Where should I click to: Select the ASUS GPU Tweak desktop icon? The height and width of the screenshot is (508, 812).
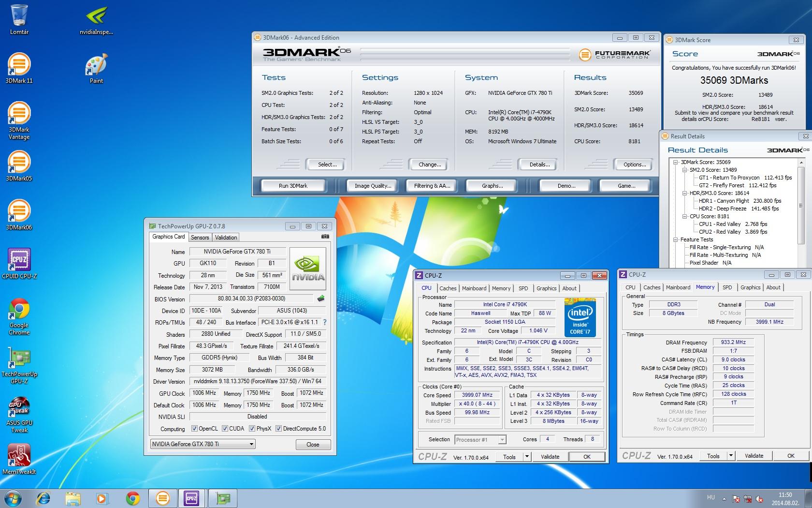tap(19, 414)
